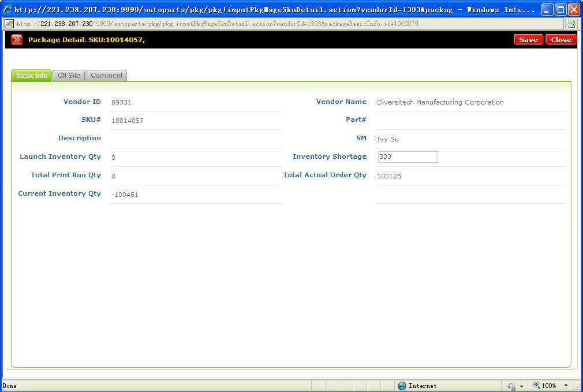Expand the 100% zoom level dropdown arrow

pyautogui.click(x=566, y=386)
